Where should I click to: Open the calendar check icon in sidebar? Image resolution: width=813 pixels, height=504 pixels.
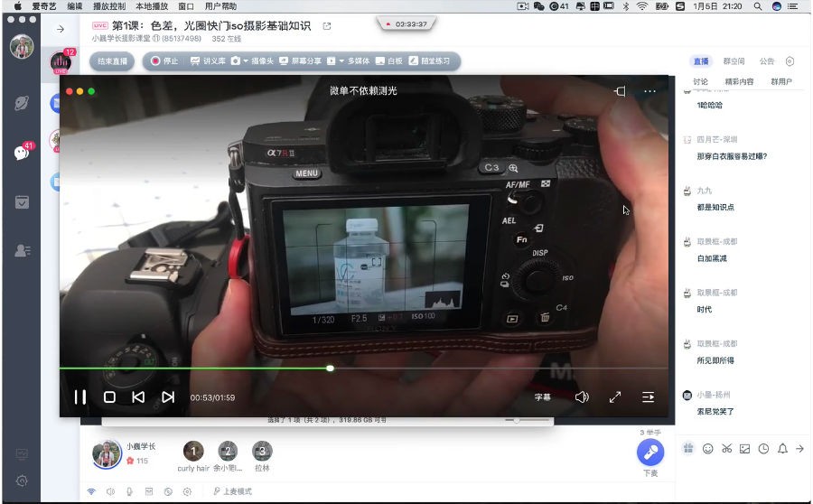pyautogui.click(x=22, y=202)
